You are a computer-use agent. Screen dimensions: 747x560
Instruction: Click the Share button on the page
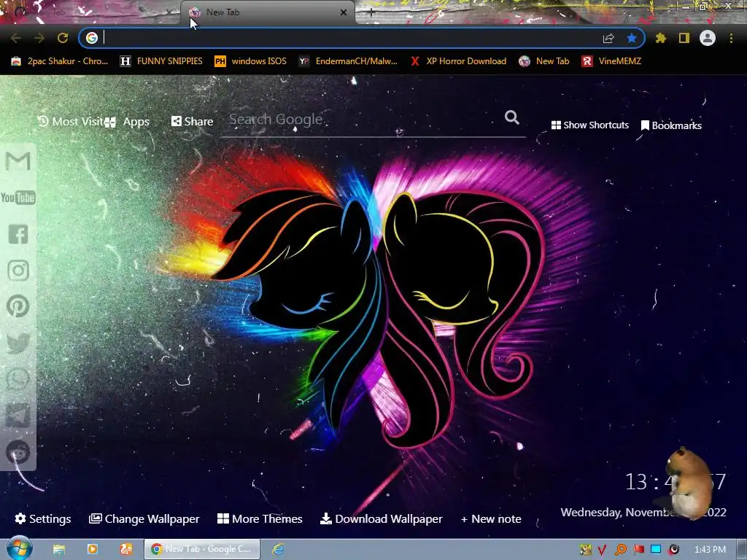tap(193, 122)
